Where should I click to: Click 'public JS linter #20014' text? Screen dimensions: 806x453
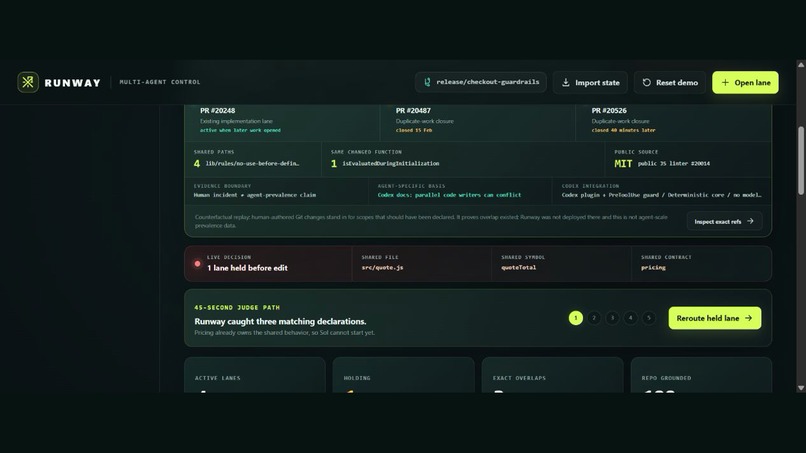(674, 164)
